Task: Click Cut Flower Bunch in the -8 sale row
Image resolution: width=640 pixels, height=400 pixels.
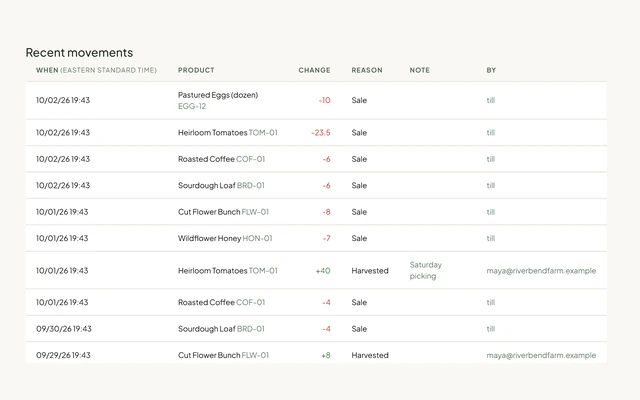Action: [x=209, y=212]
